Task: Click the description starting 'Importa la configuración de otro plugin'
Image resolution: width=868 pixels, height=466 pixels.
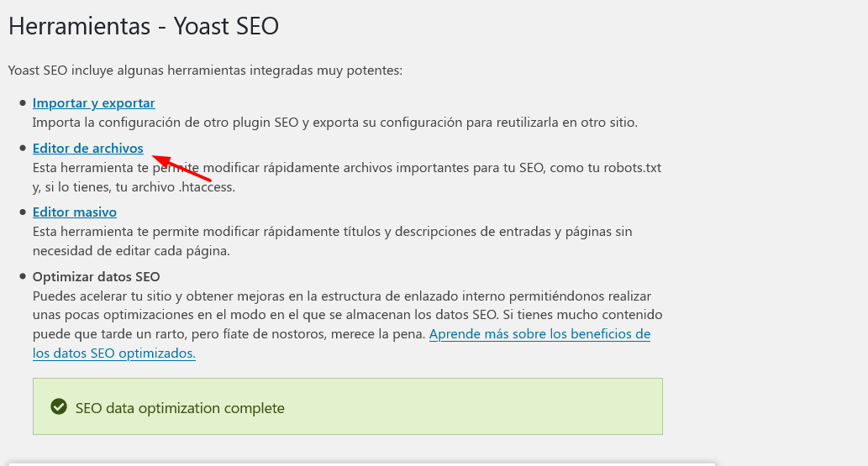Action: point(335,123)
